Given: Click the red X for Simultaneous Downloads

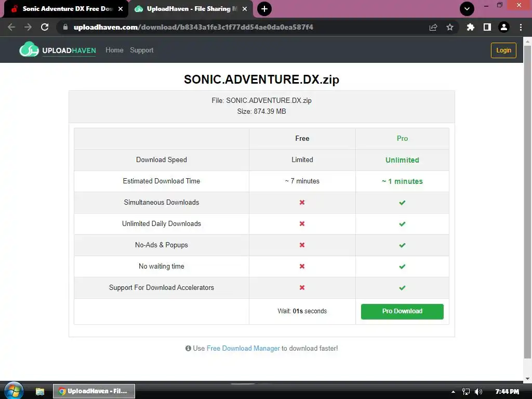Looking at the screenshot, I should [302, 202].
